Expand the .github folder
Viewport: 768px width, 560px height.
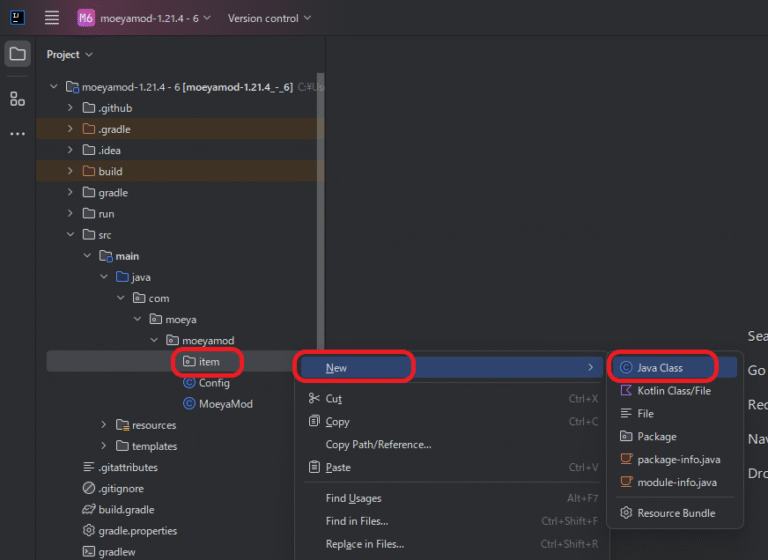tap(70, 108)
